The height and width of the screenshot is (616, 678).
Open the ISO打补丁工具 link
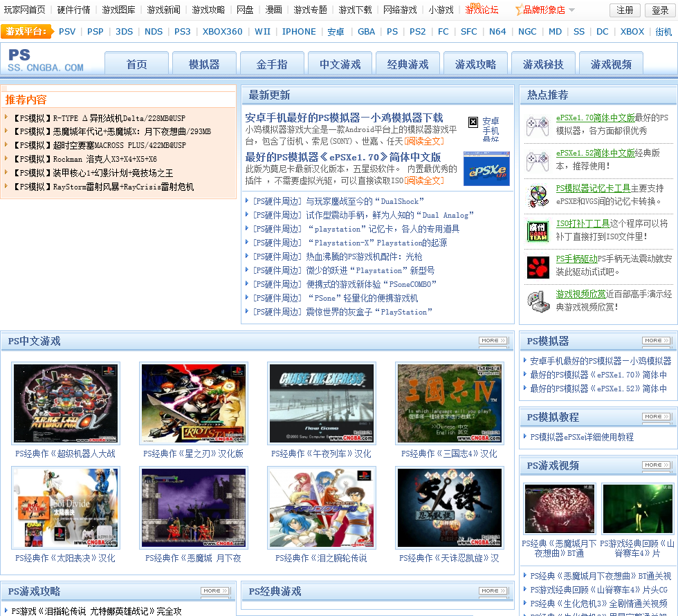coord(583,223)
